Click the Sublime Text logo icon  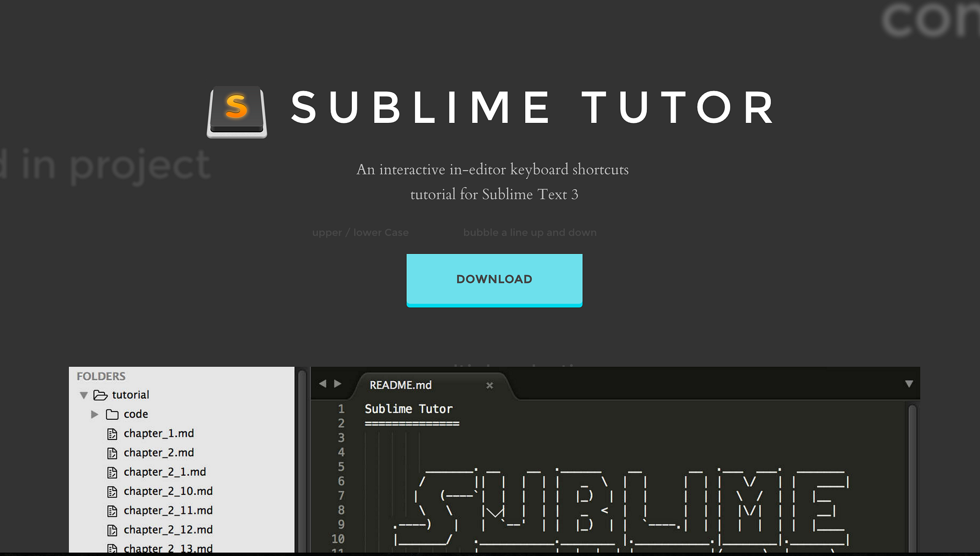(x=237, y=112)
